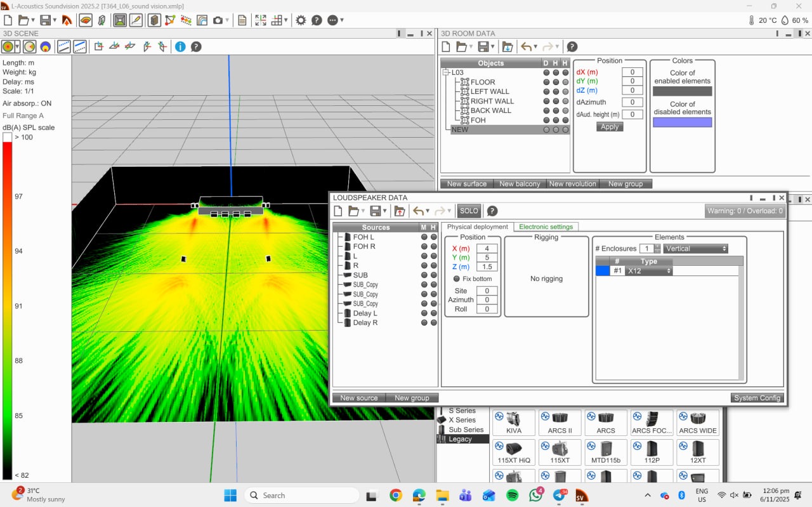Click the new file icon in 3D Room Data
This screenshot has height=507, width=812.
(x=446, y=46)
